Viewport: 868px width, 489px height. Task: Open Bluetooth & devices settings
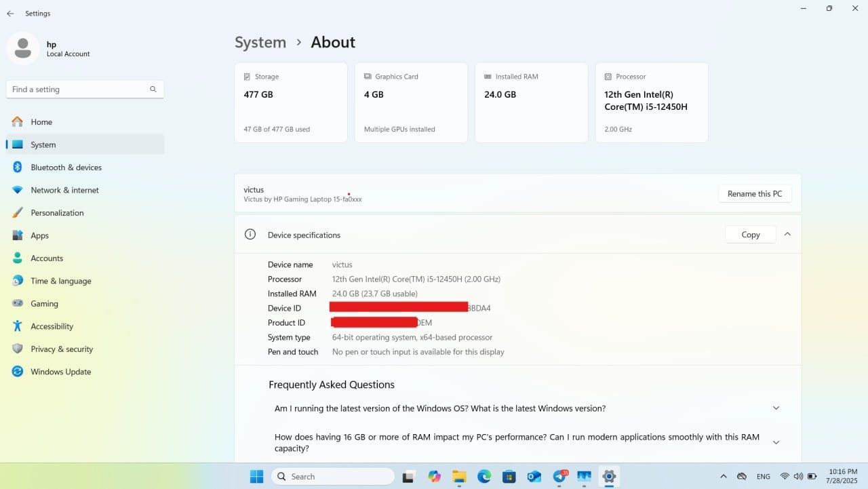85,168
